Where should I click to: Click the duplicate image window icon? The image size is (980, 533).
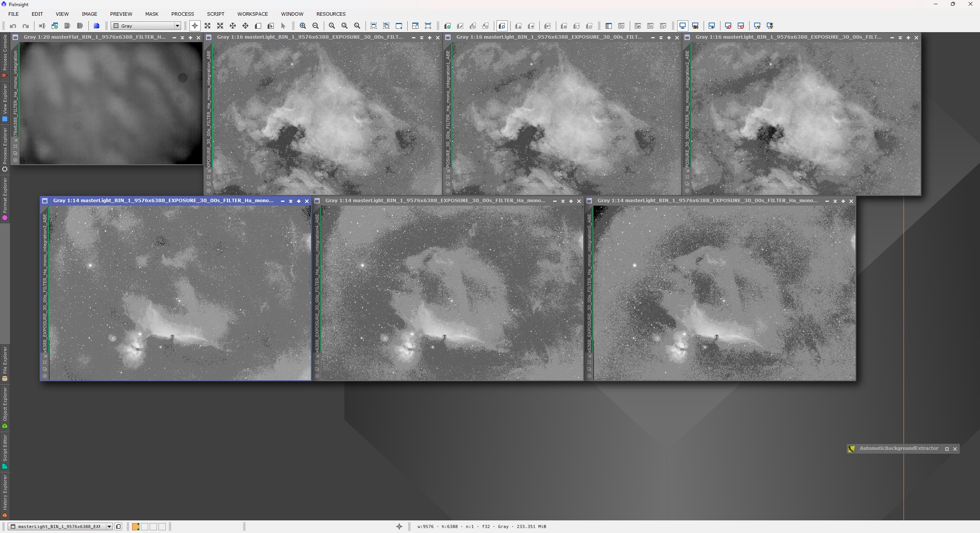pos(55,26)
